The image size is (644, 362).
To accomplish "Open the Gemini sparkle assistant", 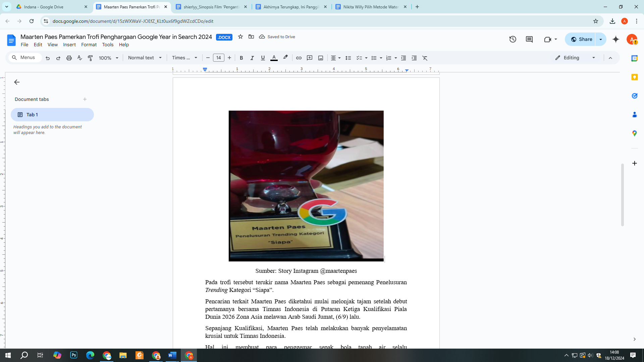I will pos(616,40).
